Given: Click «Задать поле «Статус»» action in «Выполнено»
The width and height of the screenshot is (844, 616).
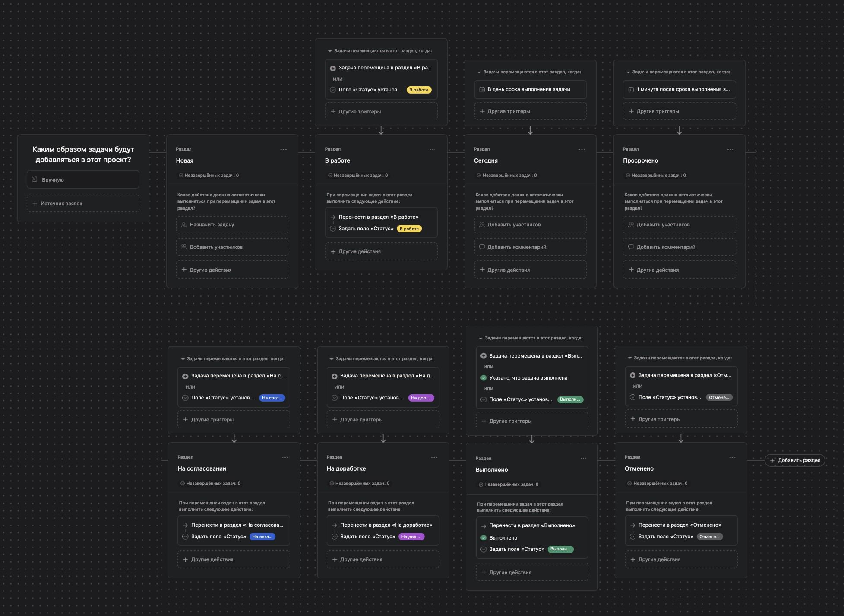Looking at the screenshot, I should tap(516, 549).
